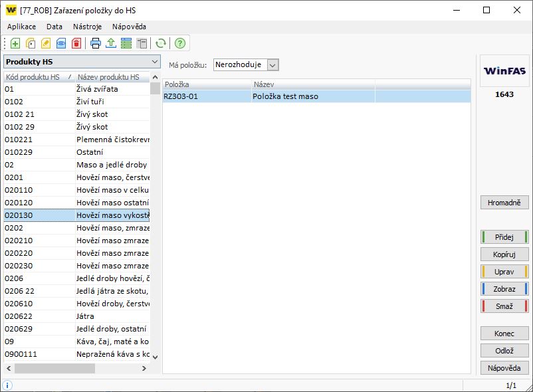Click the printer icon in toolbar

click(96, 43)
